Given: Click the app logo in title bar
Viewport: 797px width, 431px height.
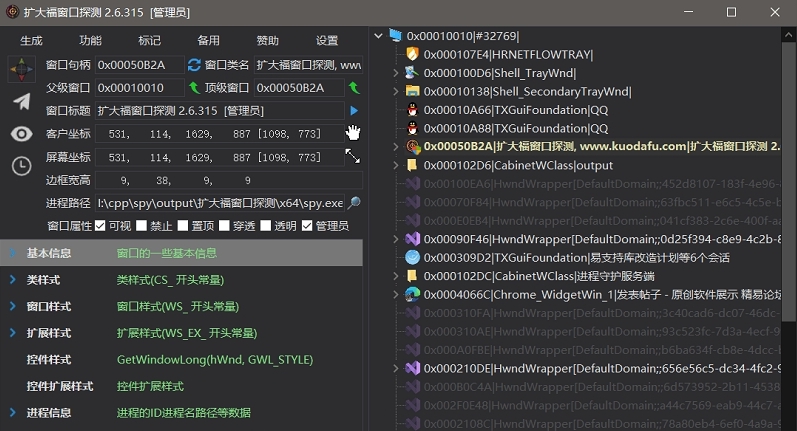Looking at the screenshot, I should coord(12,12).
